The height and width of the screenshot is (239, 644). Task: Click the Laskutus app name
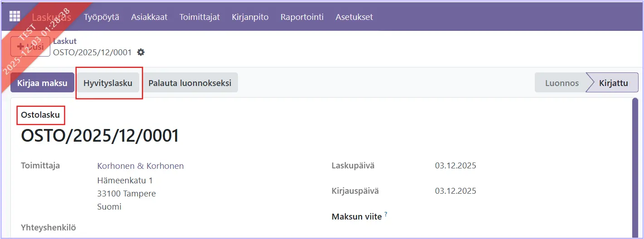52,17
